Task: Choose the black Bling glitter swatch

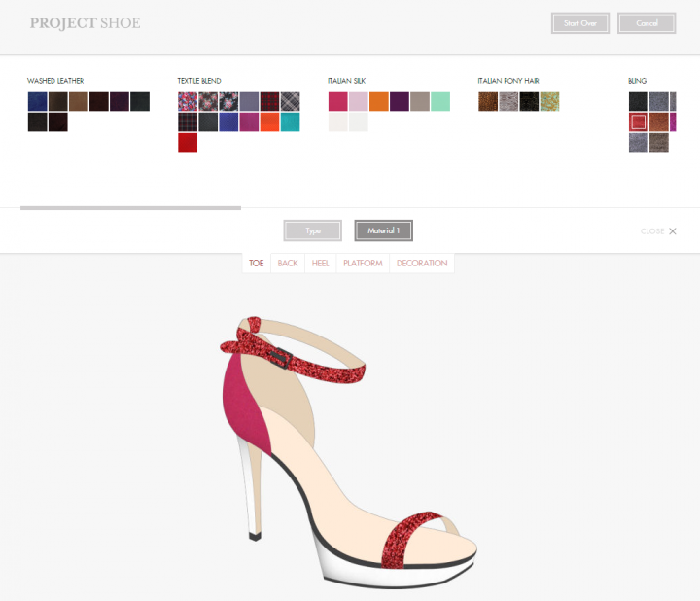Action: coord(639,102)
